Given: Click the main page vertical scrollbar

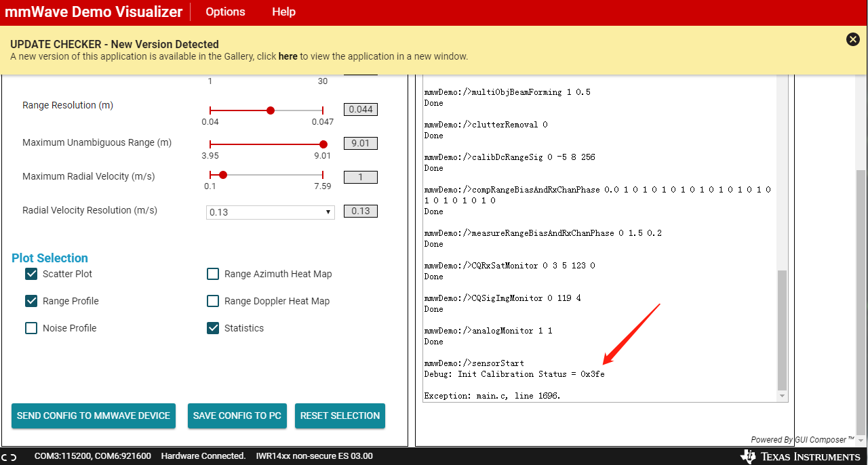Looking at the screenshot, I should coord(861,302).
